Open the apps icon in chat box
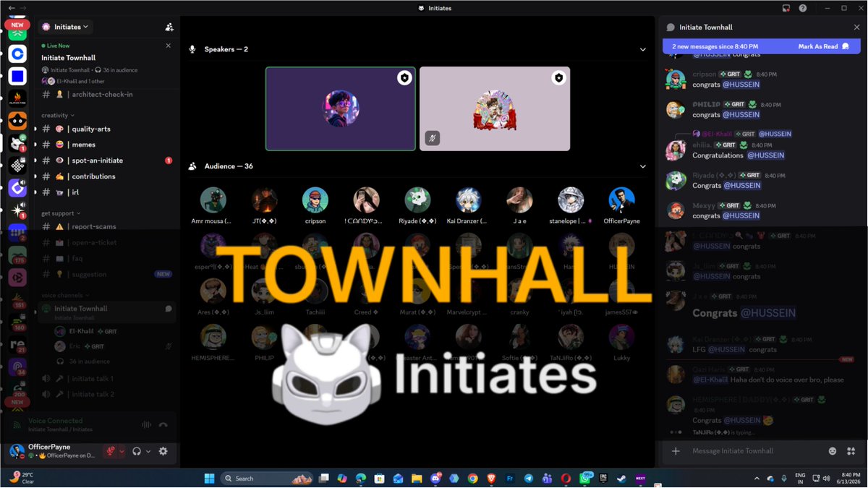Screen dimensions: 868x488 [x=851, y=451]
